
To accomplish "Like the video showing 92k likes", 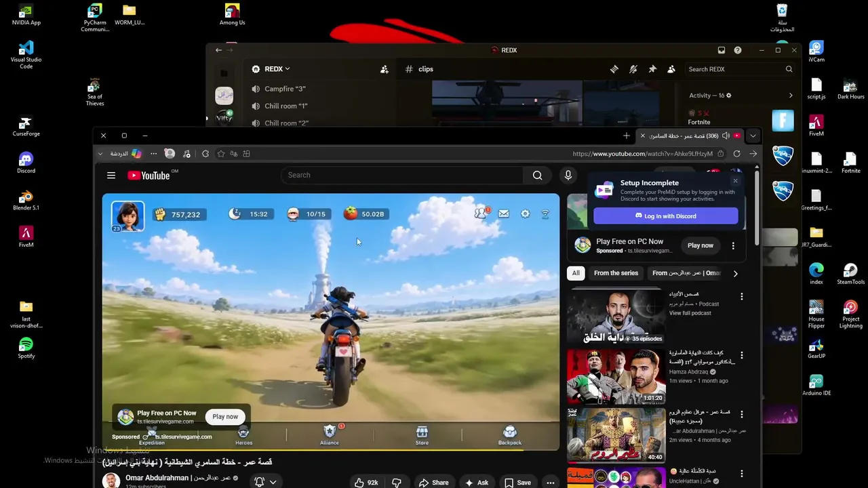I will click(x=366, y=483).
